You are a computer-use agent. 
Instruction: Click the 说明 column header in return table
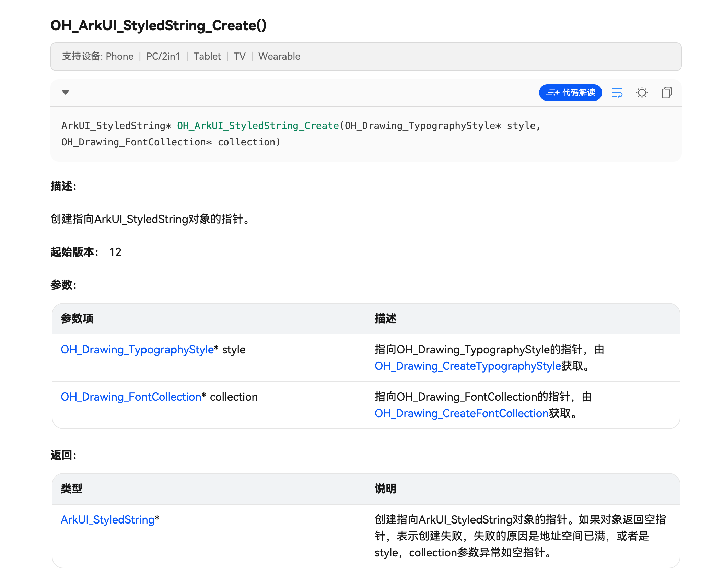point(385,489)
